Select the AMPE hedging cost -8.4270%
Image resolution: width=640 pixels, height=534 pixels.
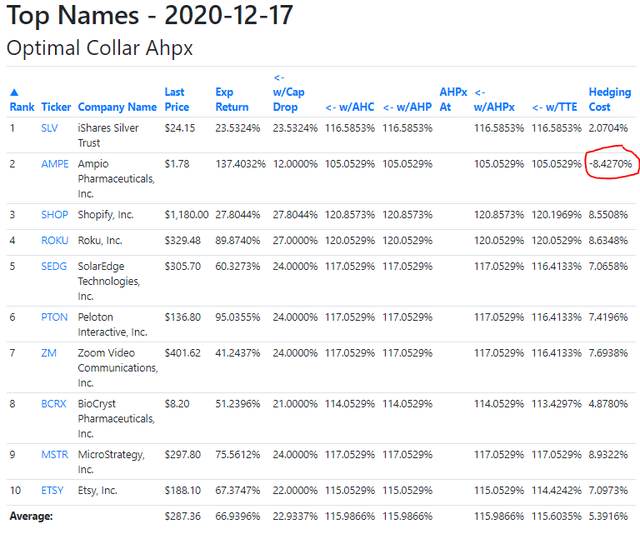[x=610, y=164]
